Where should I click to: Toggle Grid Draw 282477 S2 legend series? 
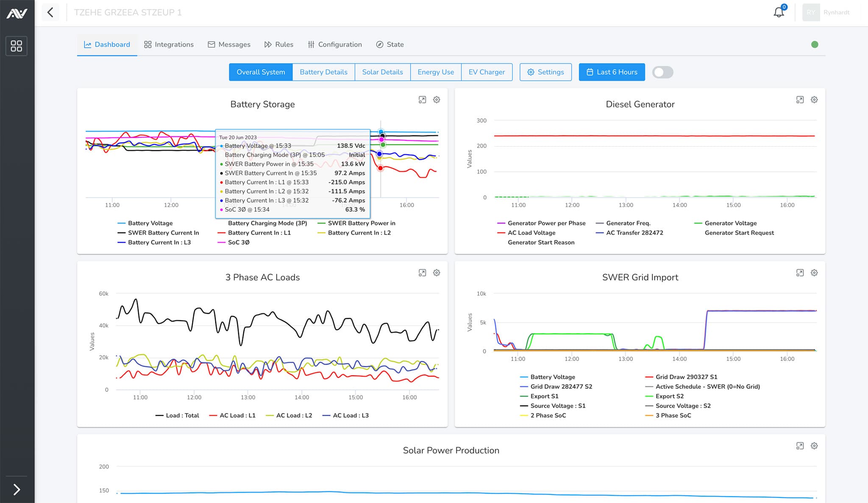[x=556, y=387]
